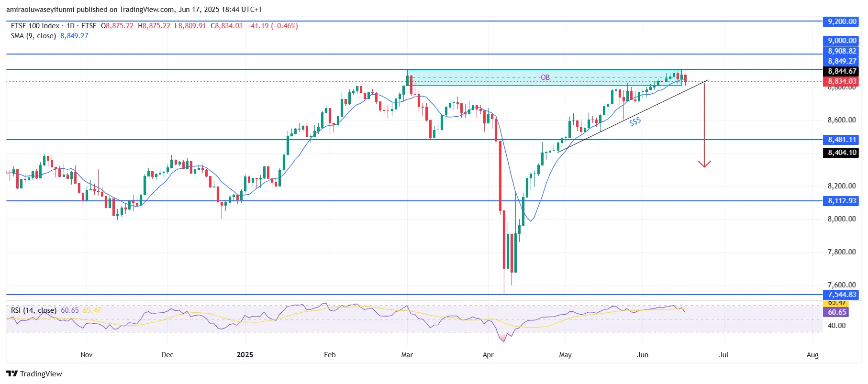Click the OB text in the cyan zone

[x=545, y=77]
